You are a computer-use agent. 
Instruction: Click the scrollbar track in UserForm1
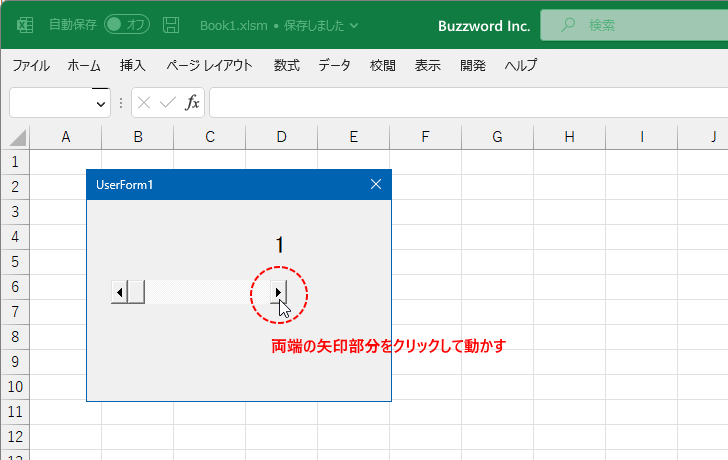[x=207, y=292]
